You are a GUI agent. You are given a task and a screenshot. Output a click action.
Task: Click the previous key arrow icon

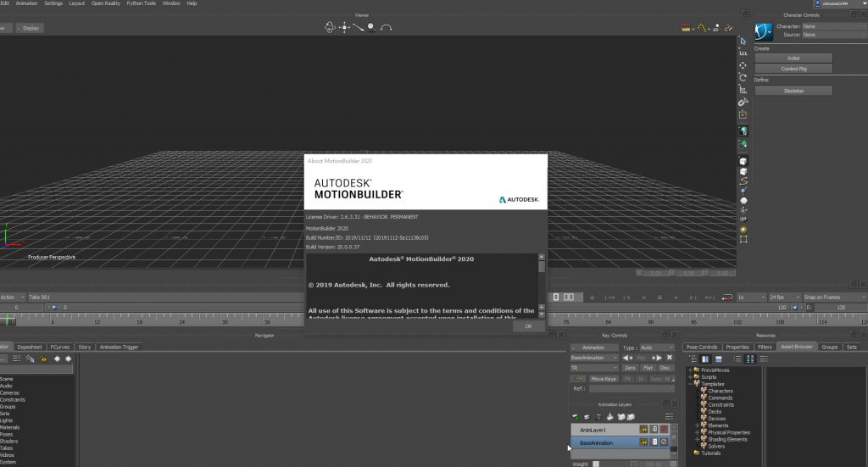[x=626, y=358]
